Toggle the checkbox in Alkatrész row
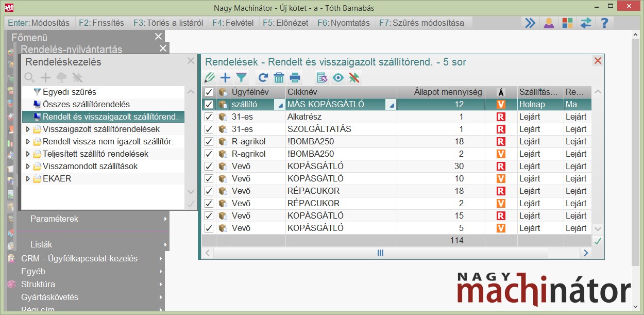 209,117
